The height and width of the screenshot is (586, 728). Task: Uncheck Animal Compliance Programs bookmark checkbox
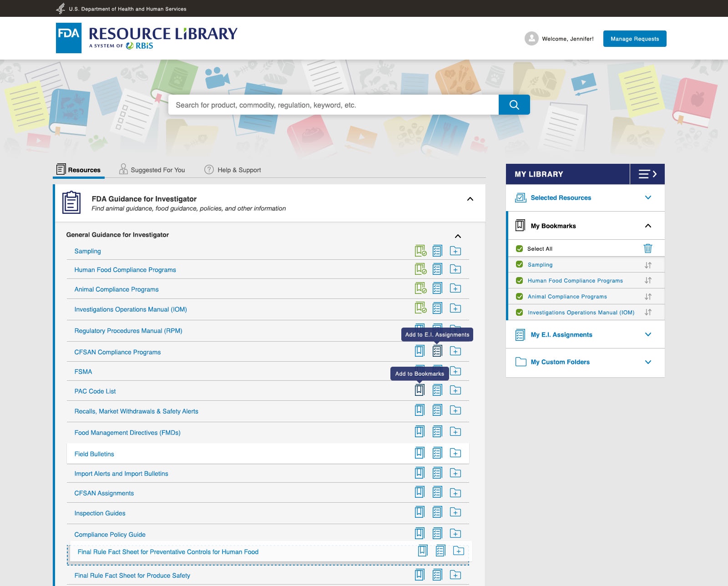519,296
